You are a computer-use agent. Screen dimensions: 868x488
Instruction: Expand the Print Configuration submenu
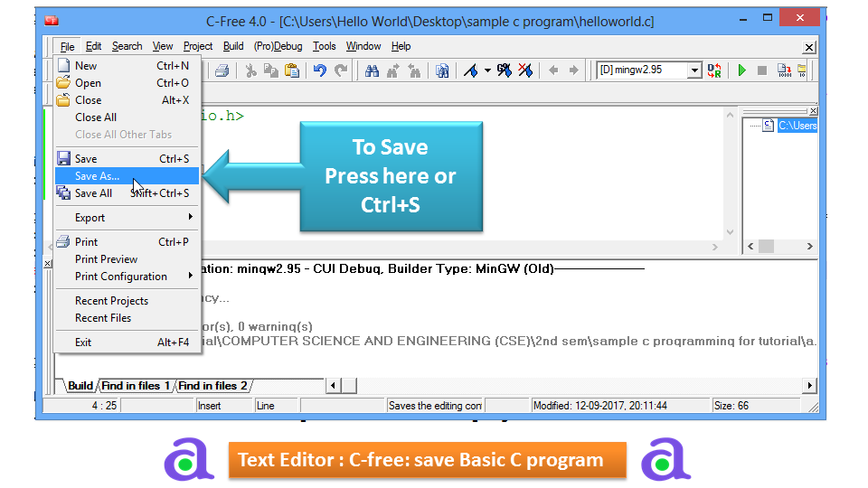tap(127, 277)
